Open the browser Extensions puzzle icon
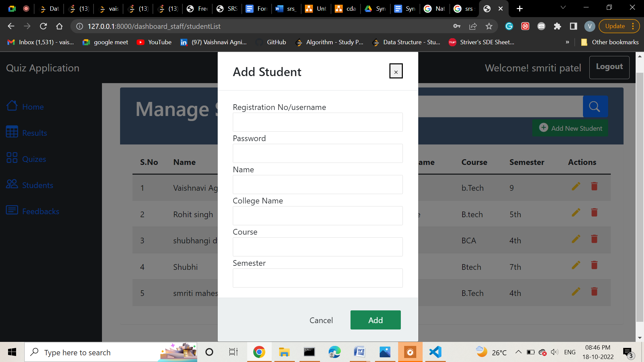This screenshot has height=362, width=644. [x=557, y=26]
